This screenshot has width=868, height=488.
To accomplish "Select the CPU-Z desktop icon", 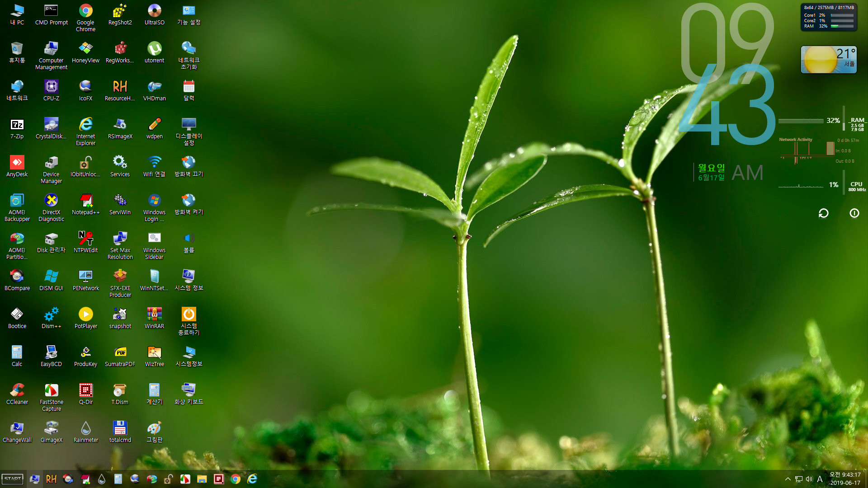I will coord(51,90).
